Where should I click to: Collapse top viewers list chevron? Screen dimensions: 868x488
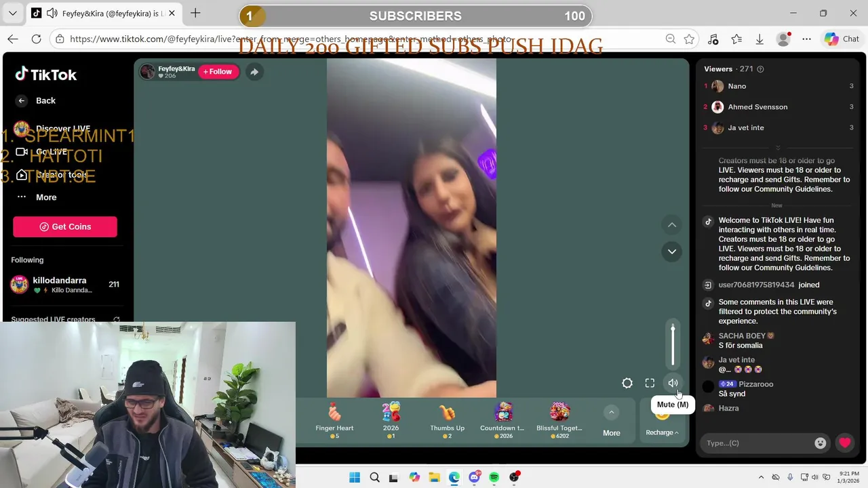coord(778,148)
